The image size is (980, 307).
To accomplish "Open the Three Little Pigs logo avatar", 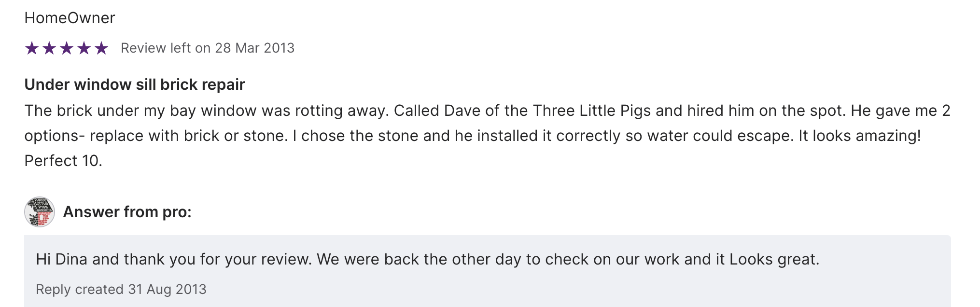I will [40, 212].
